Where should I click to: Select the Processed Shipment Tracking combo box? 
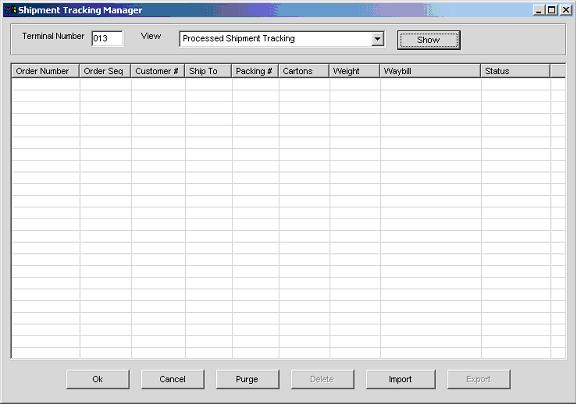tap(282, 39)
